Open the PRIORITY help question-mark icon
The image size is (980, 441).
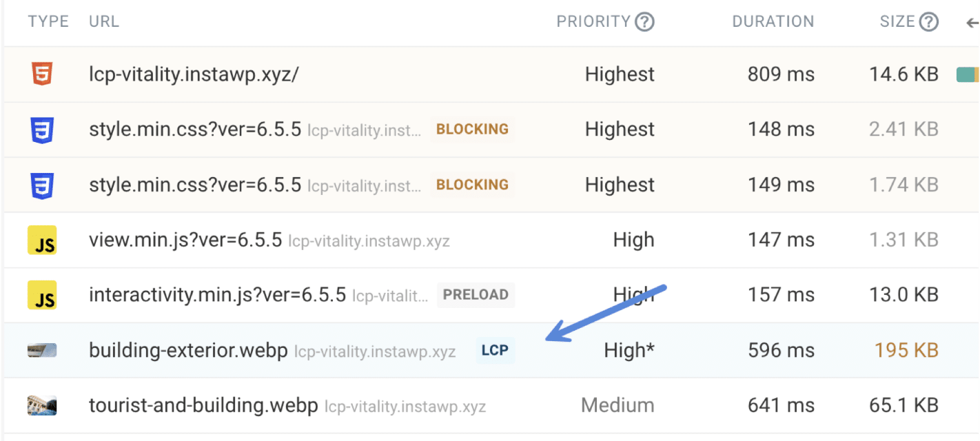click(x=645, y=21)
